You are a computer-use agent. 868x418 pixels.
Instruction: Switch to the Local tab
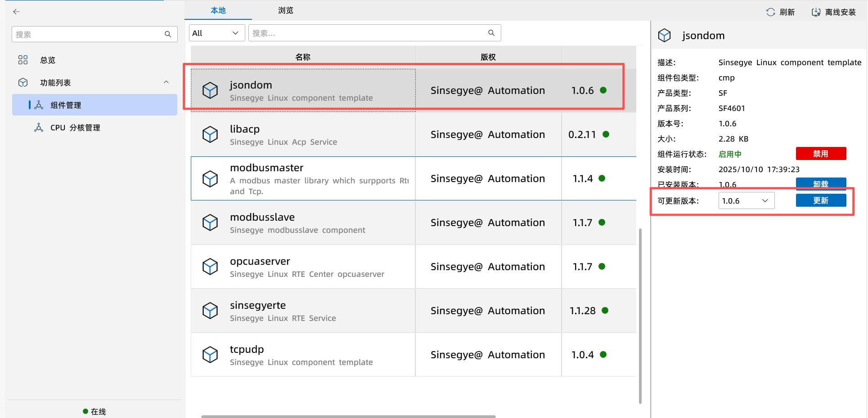(218, 10)
